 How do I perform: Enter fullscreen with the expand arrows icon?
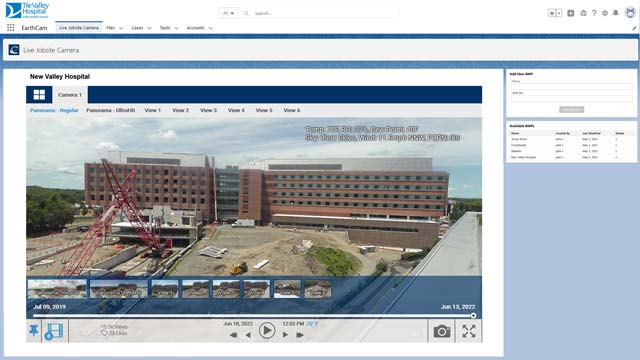coord(469,331)
